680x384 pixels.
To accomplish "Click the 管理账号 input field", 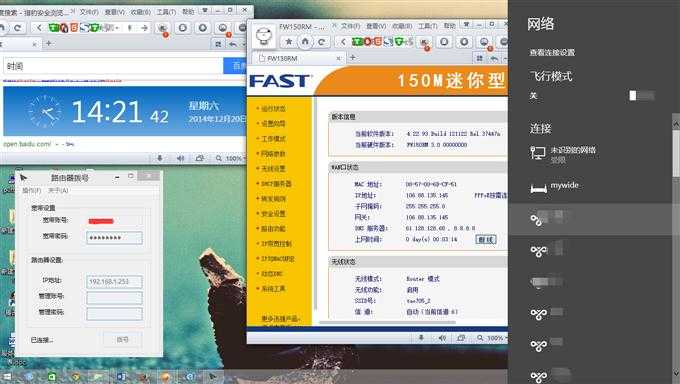I will pos(114,298).
